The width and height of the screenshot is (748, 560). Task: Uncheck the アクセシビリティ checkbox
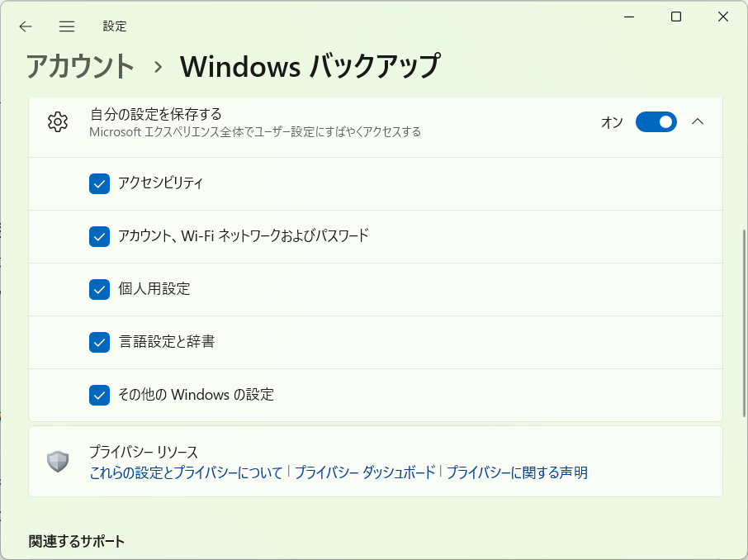[99, 183]
